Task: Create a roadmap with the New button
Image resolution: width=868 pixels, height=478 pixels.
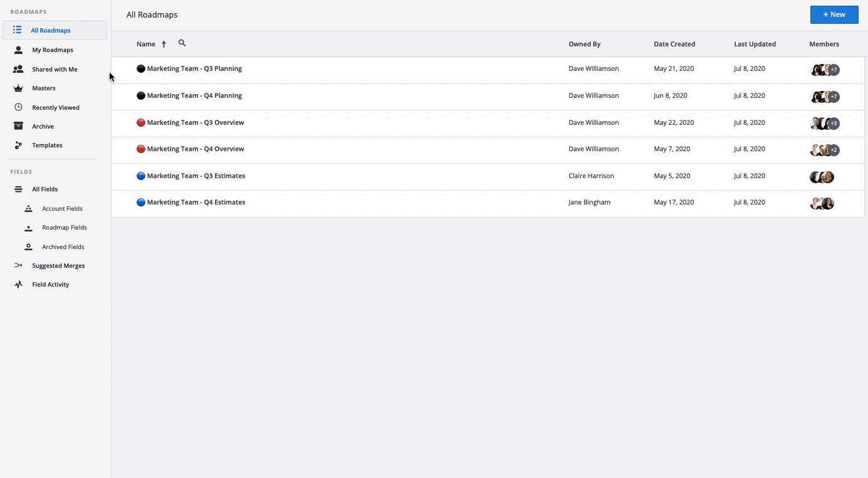Action: tap(834, 14)
